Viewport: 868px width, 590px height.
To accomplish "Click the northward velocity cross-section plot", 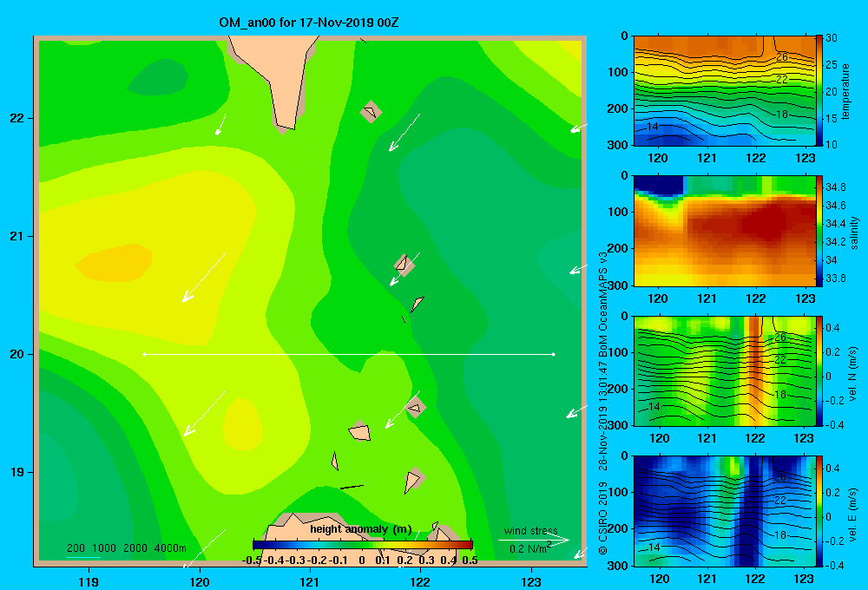I will coord(724,370).
